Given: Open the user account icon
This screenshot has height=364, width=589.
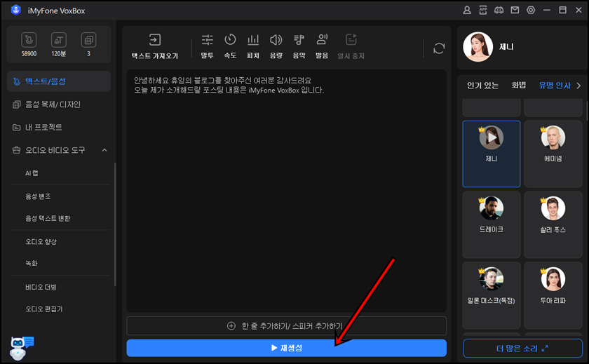Looking at the screenshot, I should click(467, 10).
